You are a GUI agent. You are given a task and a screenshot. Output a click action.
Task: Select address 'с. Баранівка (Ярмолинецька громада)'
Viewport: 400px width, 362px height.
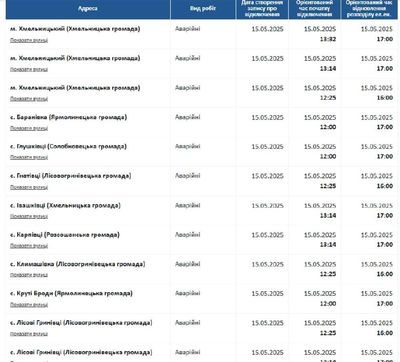(69, 117)
